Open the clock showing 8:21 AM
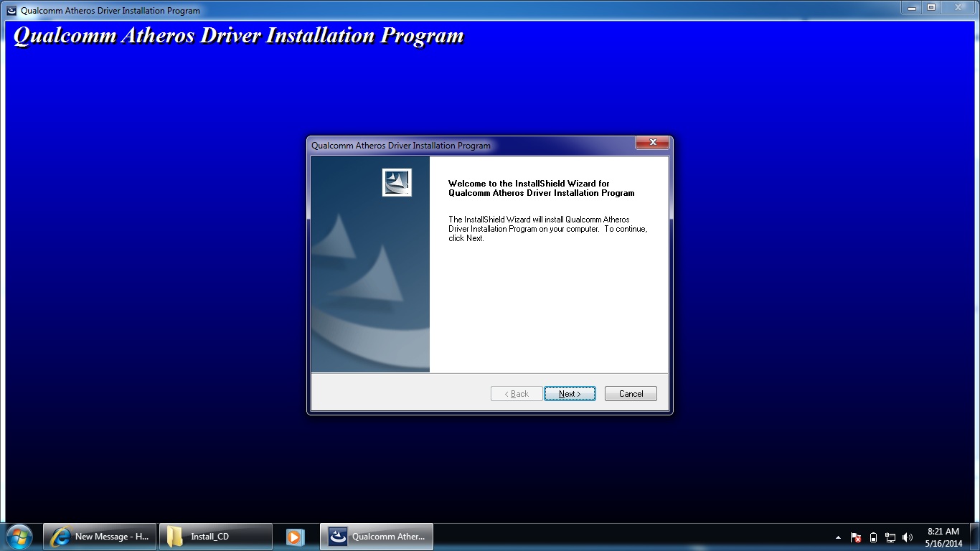The image size is (980, 551). [x=943, y=537]
